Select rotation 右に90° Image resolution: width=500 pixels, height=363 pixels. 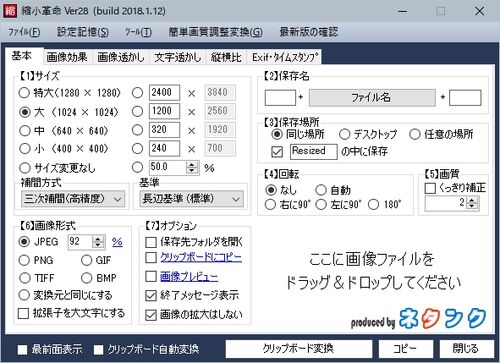point(270,204)
